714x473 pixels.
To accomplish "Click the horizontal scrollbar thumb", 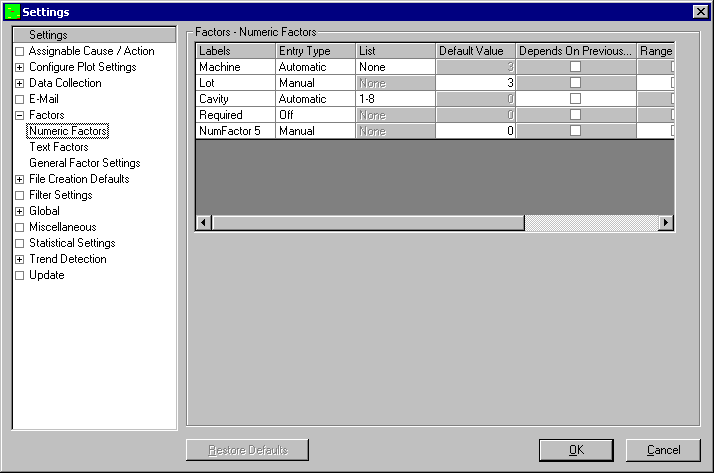I will pos(368,223).
